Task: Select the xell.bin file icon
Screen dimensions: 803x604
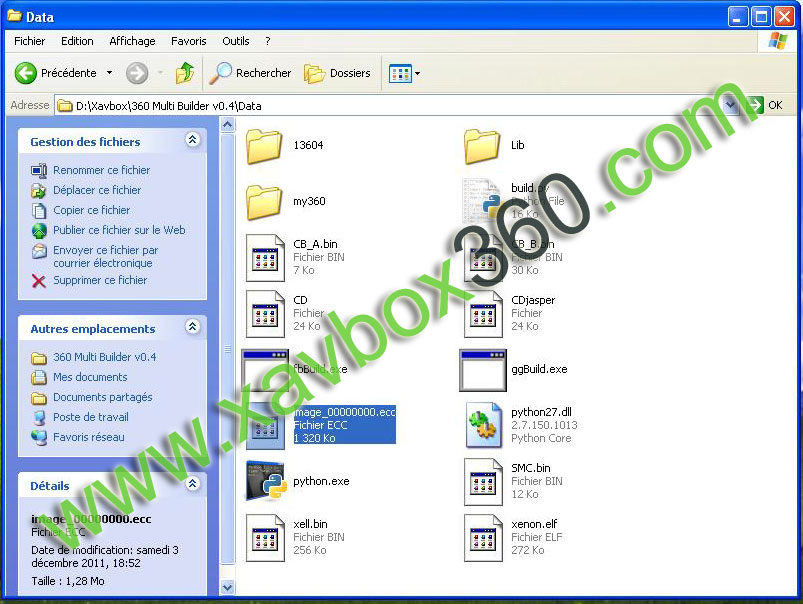Action: click(x=265, y=538)
